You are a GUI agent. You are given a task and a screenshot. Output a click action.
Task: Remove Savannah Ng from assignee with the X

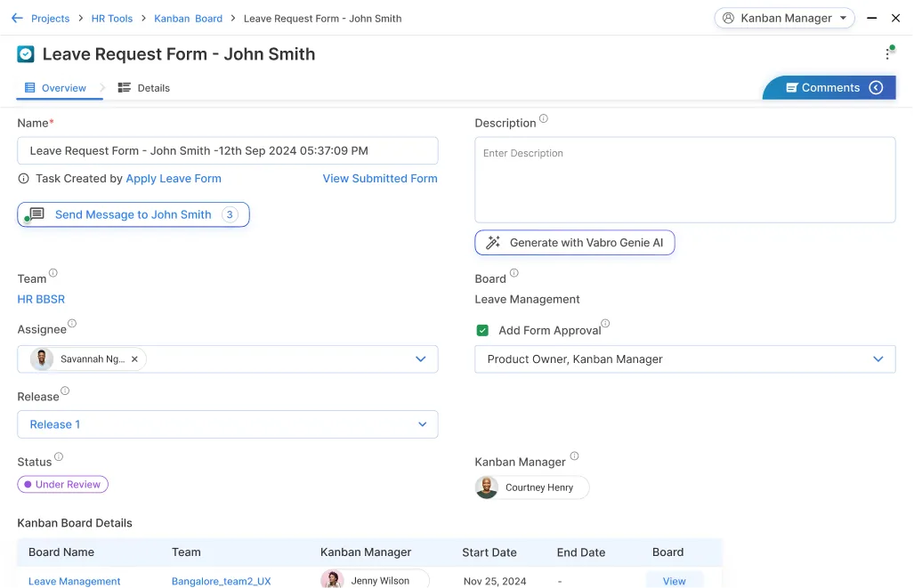[x=134, y=359]
